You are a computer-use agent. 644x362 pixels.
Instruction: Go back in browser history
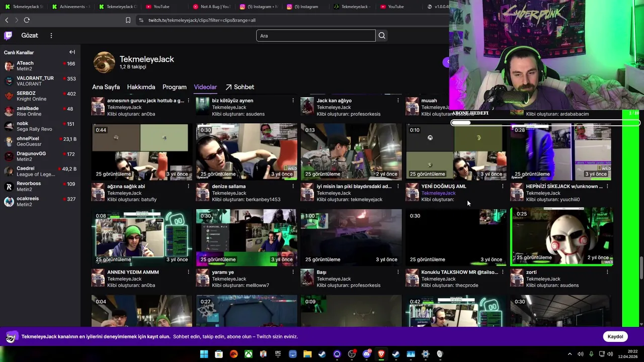[7, 20]
